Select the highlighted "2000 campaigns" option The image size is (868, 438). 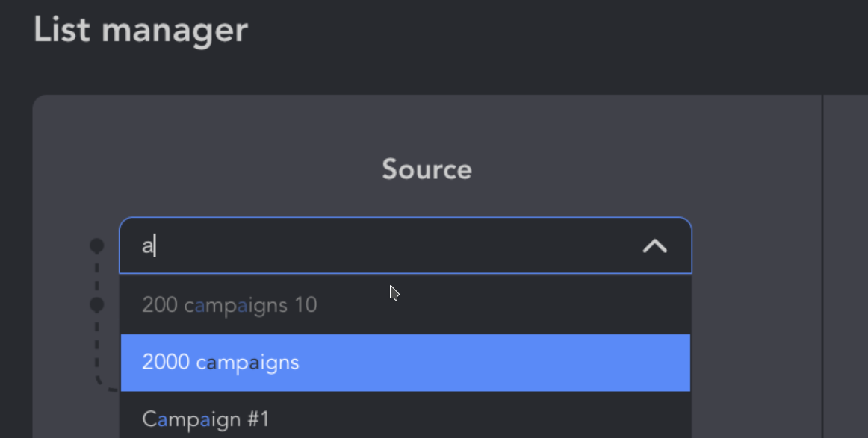point(405,363)
